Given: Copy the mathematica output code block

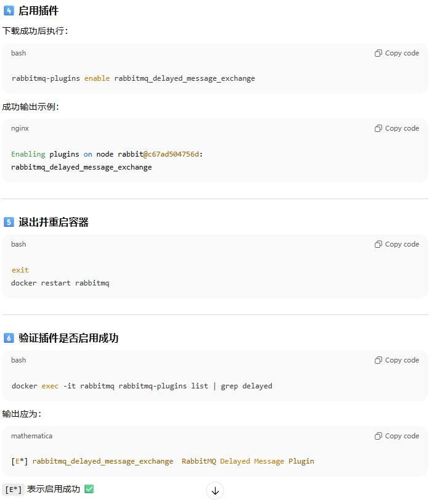Looking at the screenshot, I should click(397, 436).
